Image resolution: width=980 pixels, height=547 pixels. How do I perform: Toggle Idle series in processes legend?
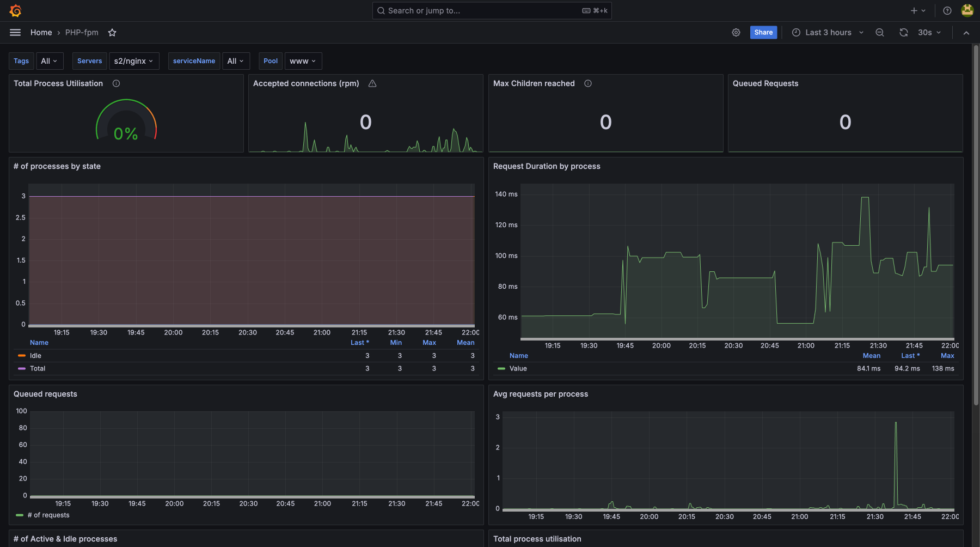click(x=35, y=356)
